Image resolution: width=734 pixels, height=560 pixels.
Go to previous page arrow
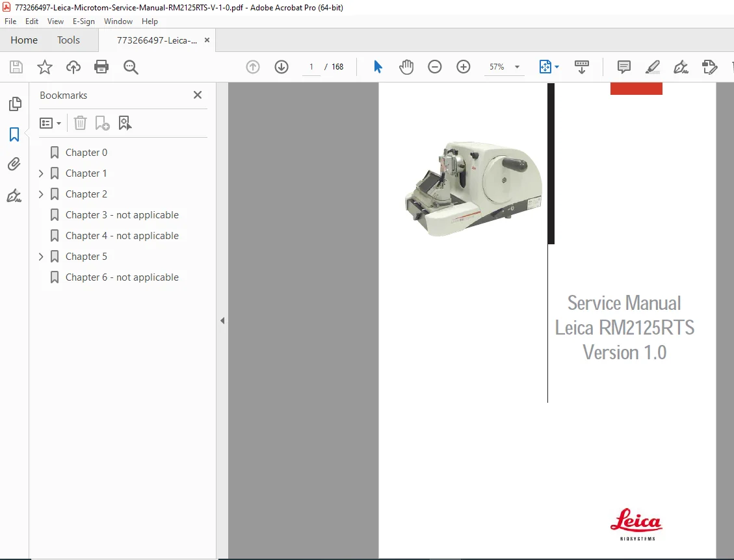[253, 67]
